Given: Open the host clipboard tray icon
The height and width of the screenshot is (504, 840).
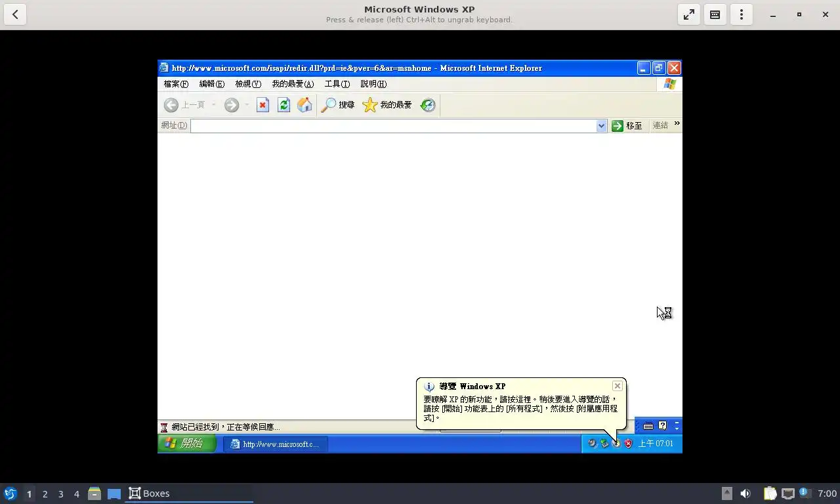Looking at the screenshot, I should click(x=770, y=493).
